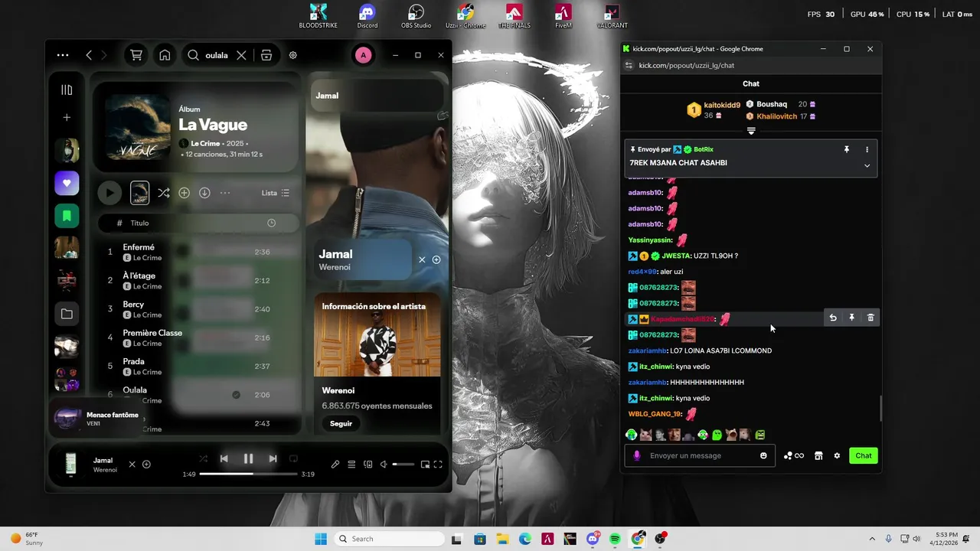Open the emoji picker in chat input
The width and height of the screenshot is (980, 551).
[x=763, y=455]
